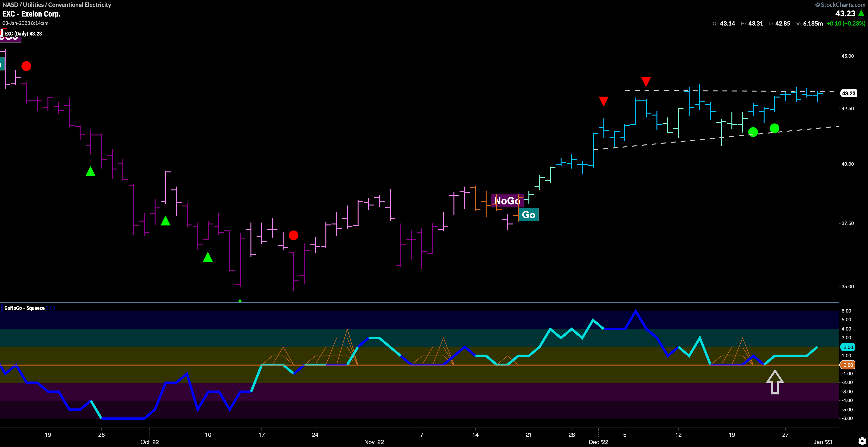This screenshot has width=868, height=447.
Task: Click the cyan 2.00 squeeze value tag
Action: pyautogui.click(x=848, y=347)
